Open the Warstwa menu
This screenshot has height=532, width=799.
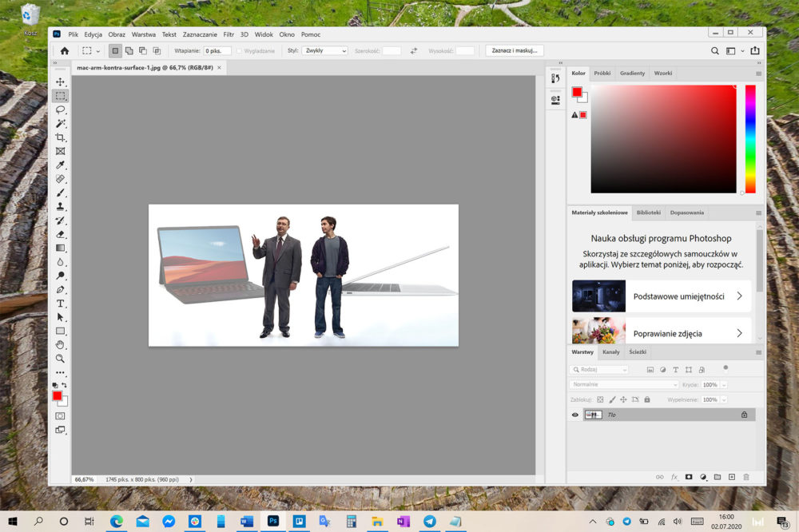tap(143, 34)
